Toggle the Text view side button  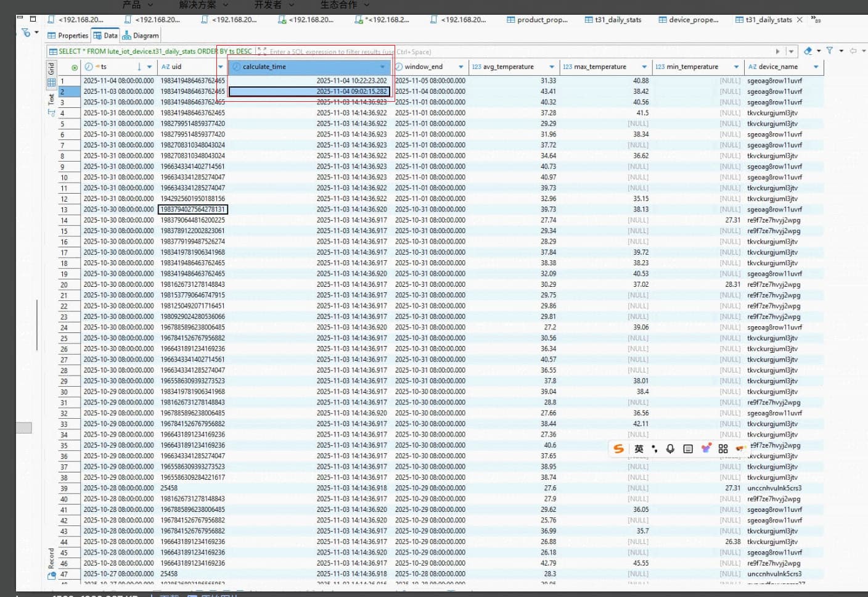51,99
